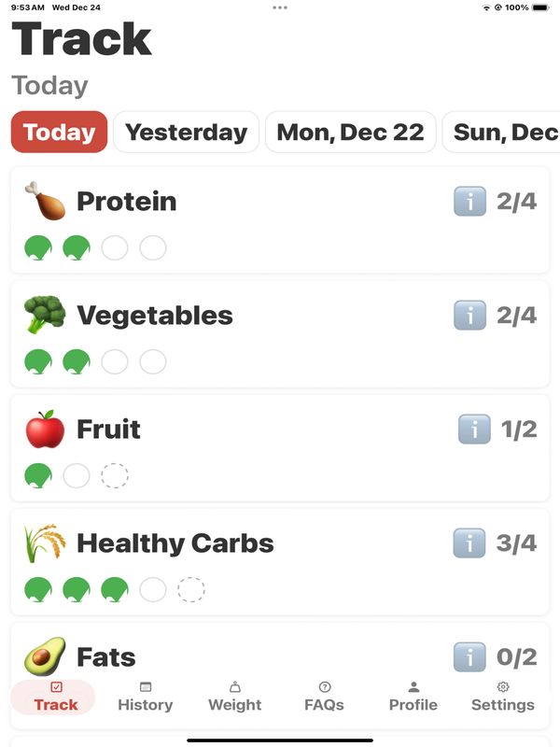
Task: Toggle the fourth Healthy Carbs serving
Action: tap(153, 590)
